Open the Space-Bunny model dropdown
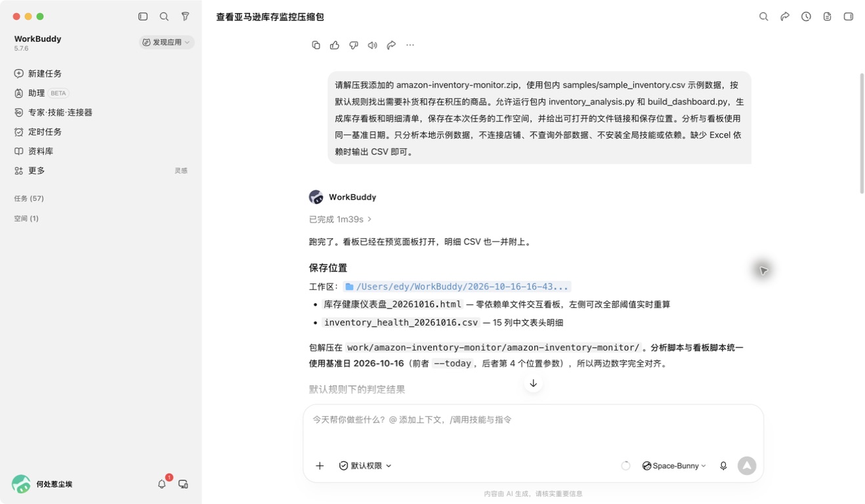This screenshot has height=504, width=865. coord(674,465)
